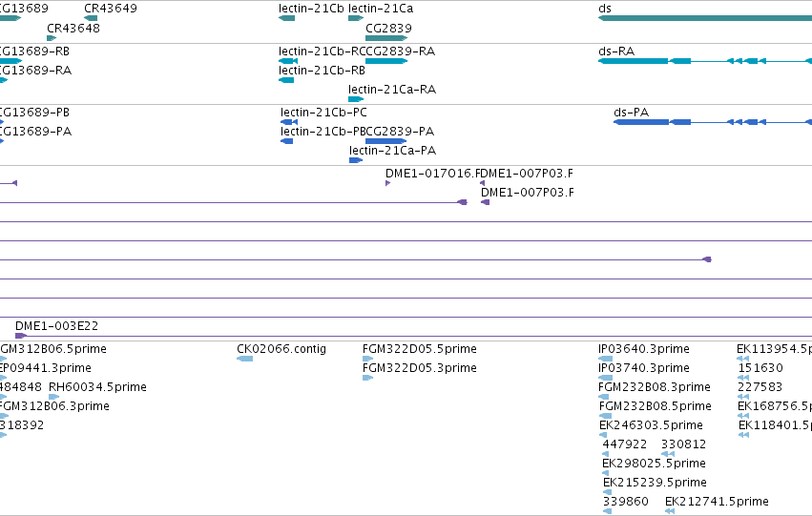The image size is (812, 516).
Task: Open details for the ds gene label
Action: [x=604, y=9]
